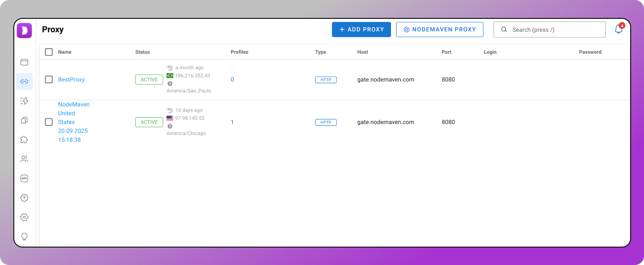Click the lightbulb ideas icon
This screenshot has width=644, height=265.
[x=24, y=237]
